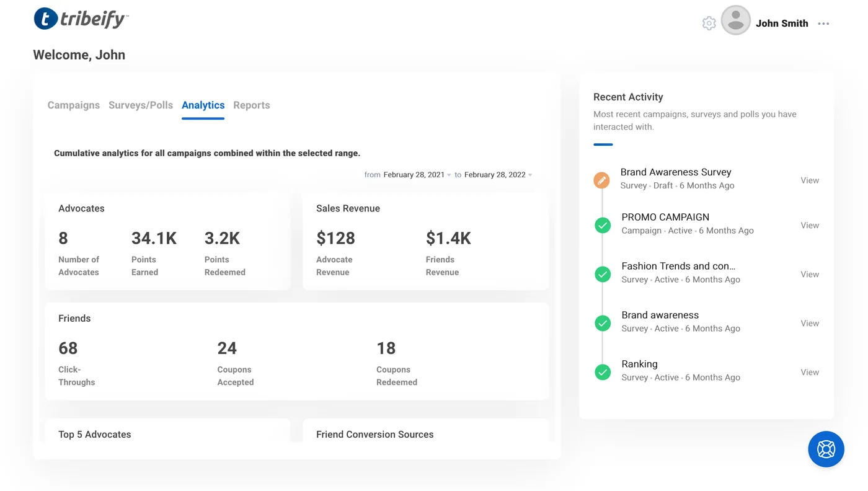Click the $128 Advocate Revenue value
The width and height of the screenshot is (868, 491).
click(x=335, y=238)
